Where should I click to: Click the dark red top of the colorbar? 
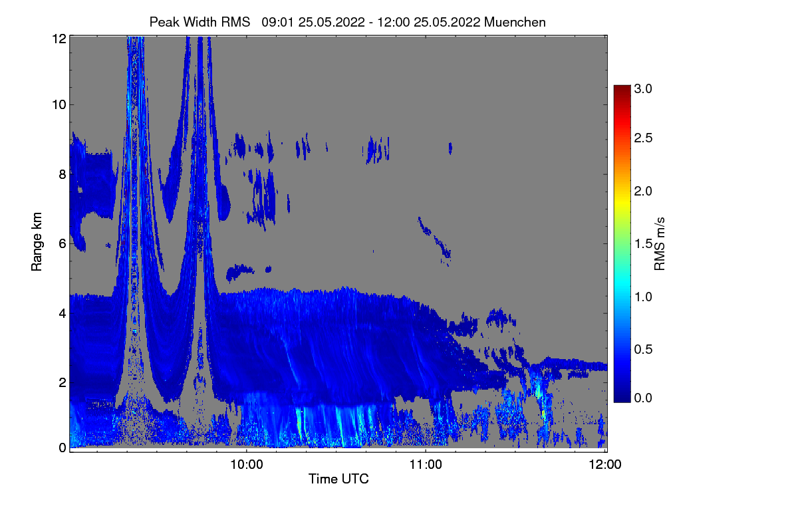coord(621,90)
